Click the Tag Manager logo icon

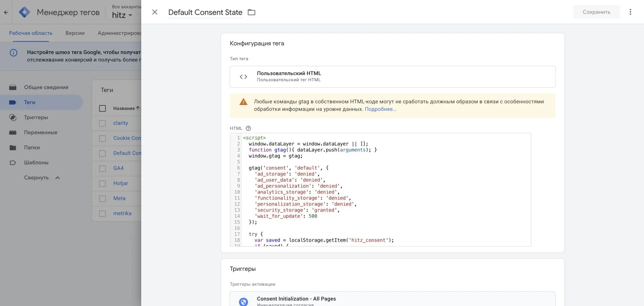pyautogui.click(x=24, y=12)
